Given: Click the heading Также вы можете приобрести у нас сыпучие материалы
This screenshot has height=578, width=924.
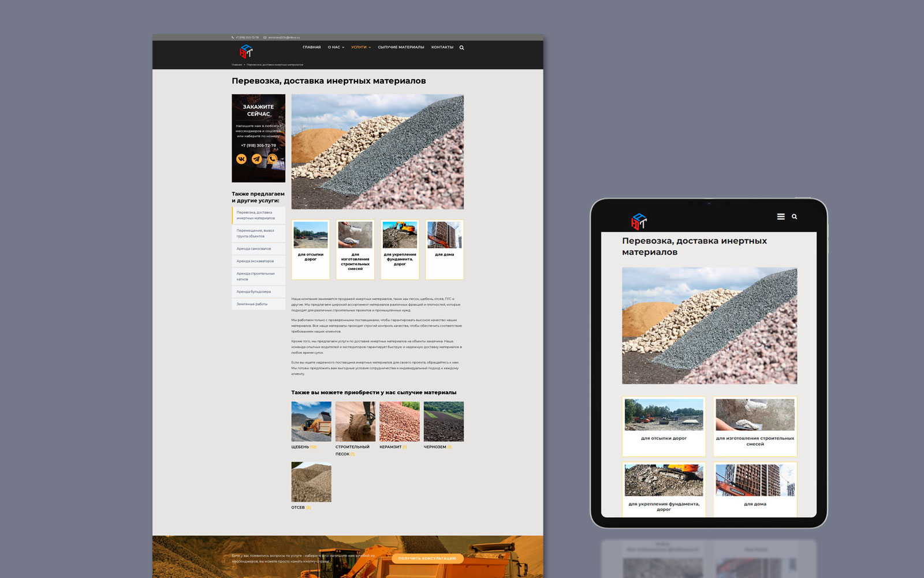Looking at the screenshot, I should point(374,392).
